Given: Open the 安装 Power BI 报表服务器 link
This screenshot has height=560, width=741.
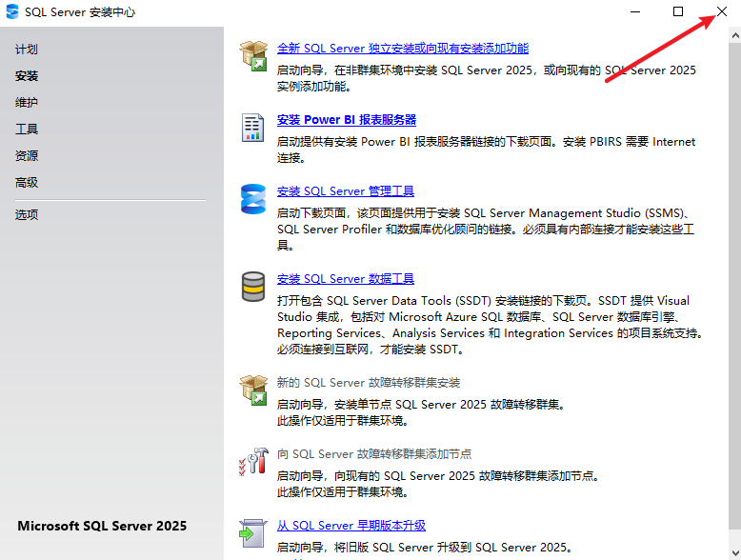Looking at the screenshot, I should point(347,120).
